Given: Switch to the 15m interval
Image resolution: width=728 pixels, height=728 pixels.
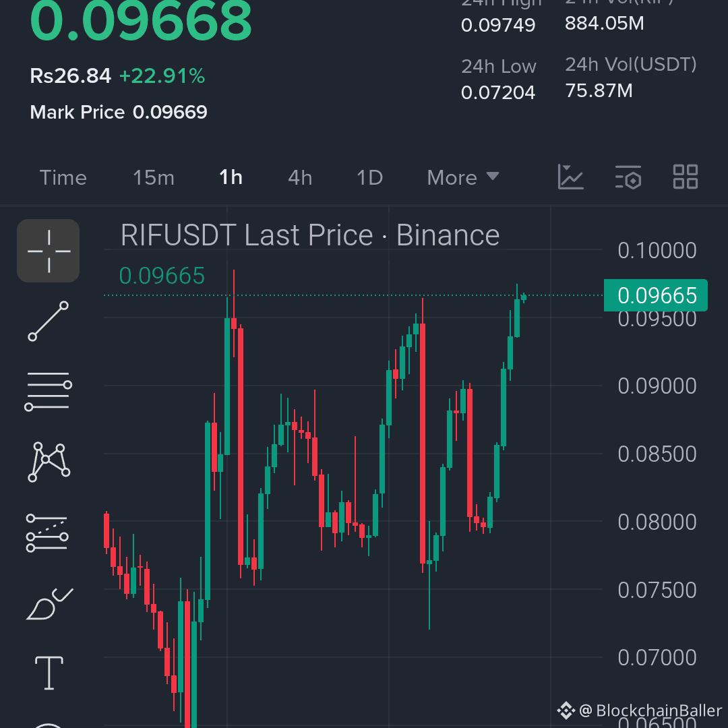Looking at the screenshot, I should pos(154,177).
